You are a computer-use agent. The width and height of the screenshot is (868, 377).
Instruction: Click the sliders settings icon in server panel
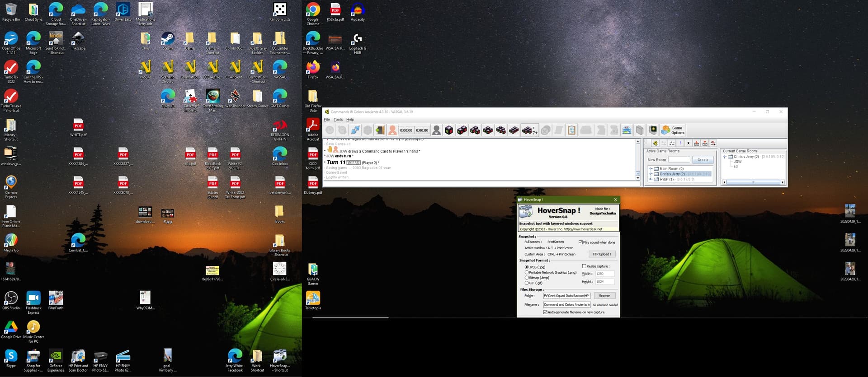pos(672,143)
